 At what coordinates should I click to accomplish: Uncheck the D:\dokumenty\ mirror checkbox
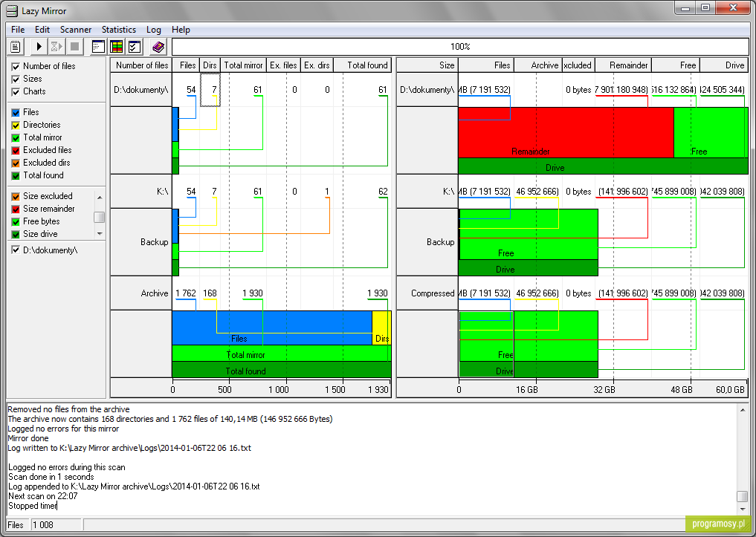pos(16,250)
